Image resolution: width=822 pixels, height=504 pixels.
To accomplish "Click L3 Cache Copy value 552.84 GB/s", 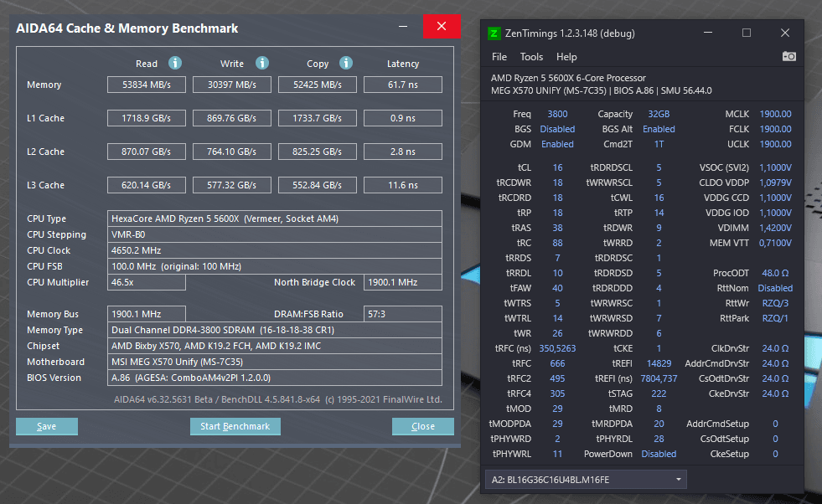I will [x=318, y=186].
